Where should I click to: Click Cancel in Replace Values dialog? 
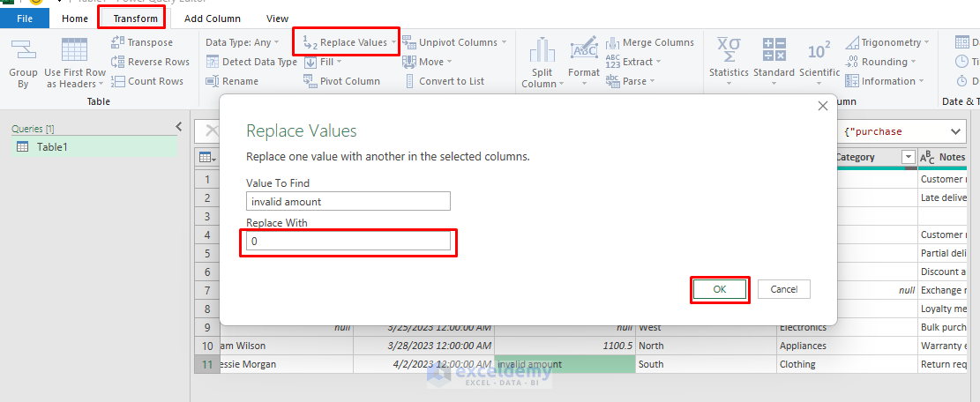[784, 290]
